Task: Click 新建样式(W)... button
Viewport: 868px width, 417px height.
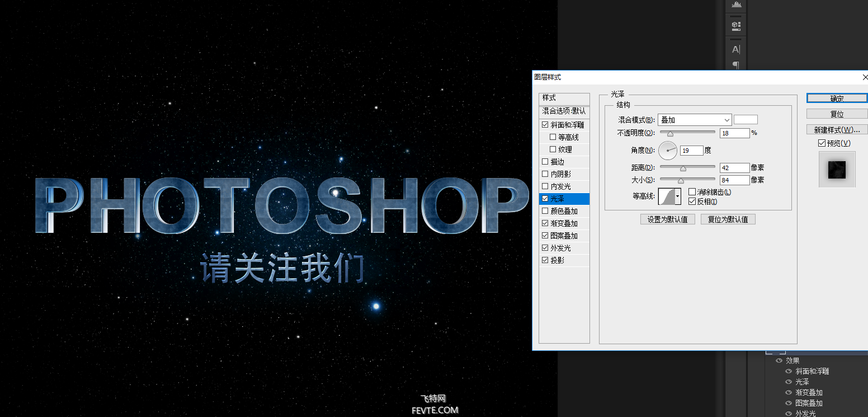Action: pos(837,129)
